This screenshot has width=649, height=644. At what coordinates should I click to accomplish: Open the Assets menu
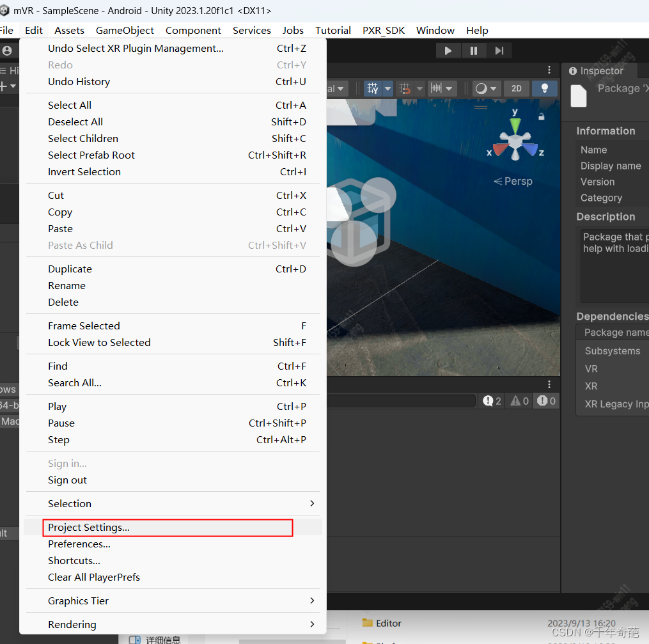(69, 31)
